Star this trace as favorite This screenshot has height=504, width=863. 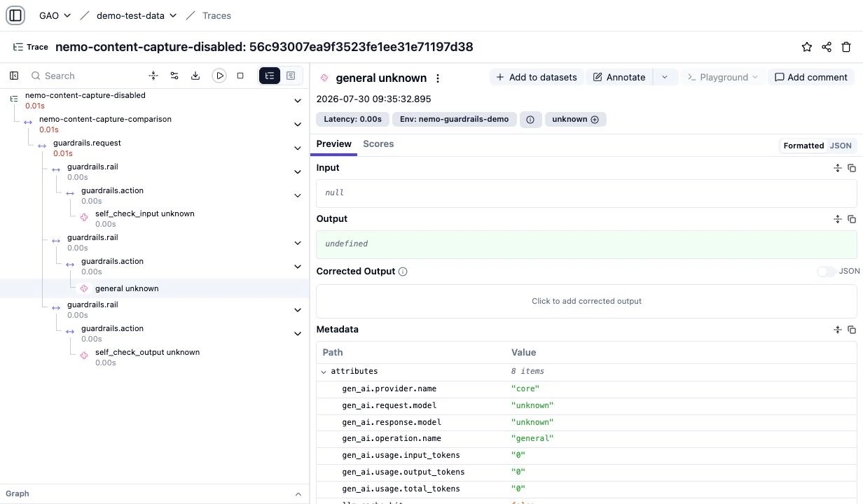pos(807,47)
